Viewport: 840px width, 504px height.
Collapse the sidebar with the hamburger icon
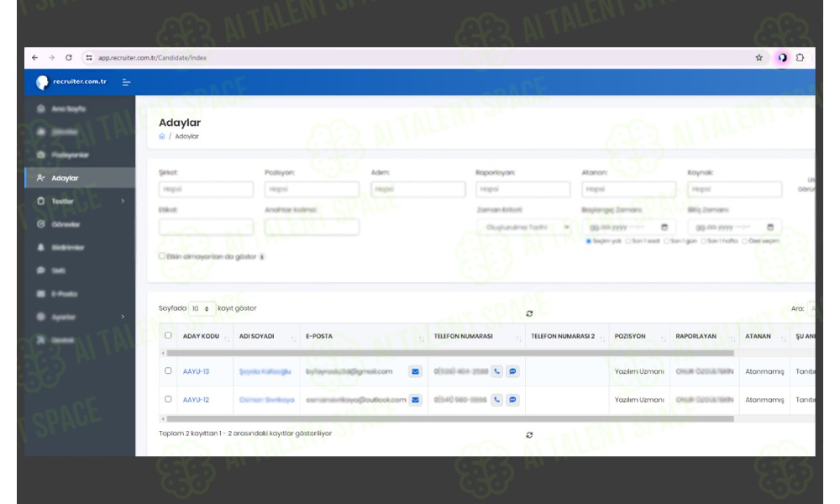click(127, 82)
